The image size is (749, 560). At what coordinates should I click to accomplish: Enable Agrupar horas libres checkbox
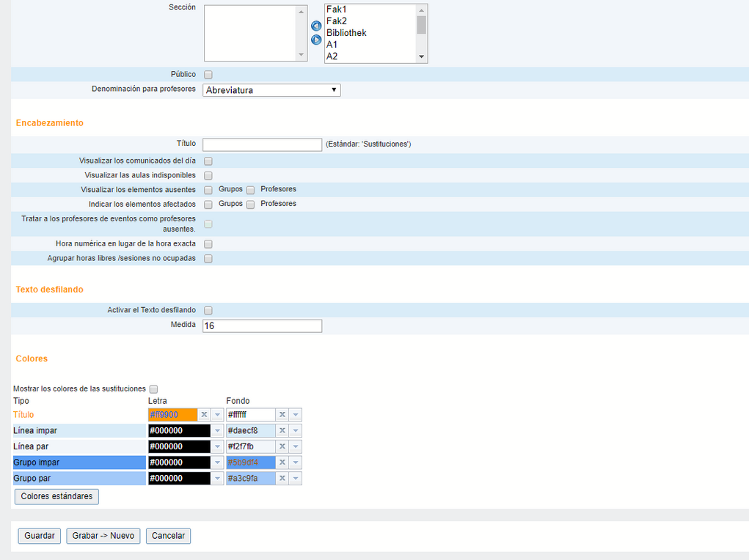point(208,258)
